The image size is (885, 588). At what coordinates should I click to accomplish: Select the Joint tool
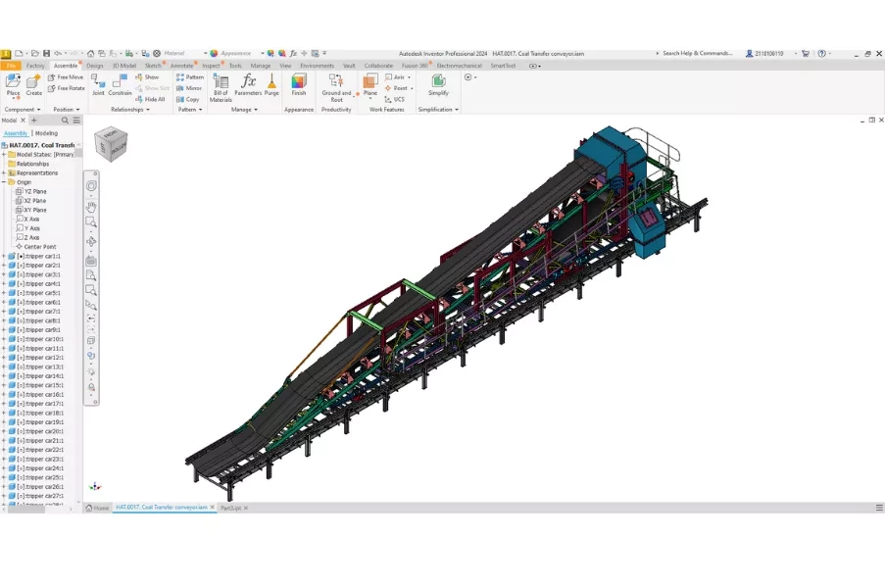point(98,85)
